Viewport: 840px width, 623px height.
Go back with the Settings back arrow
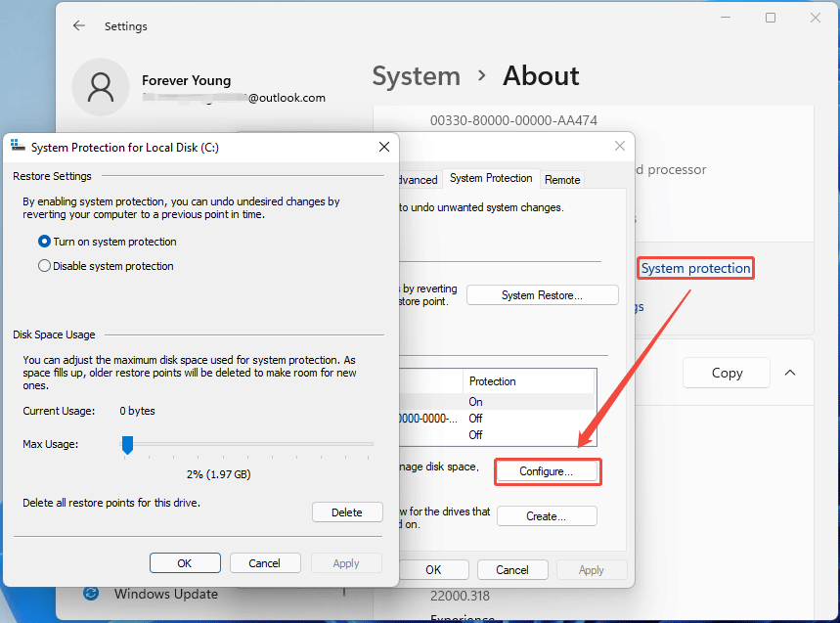click(79, 25)
